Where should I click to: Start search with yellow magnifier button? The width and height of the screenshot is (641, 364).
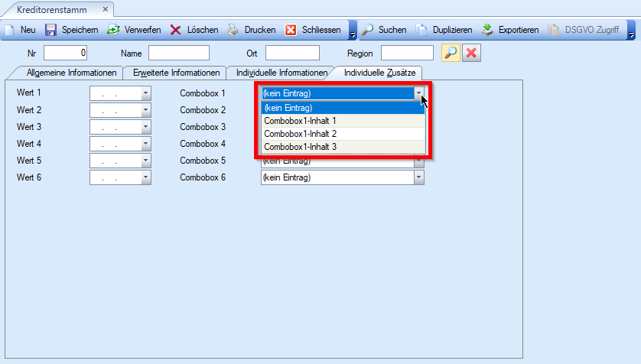pyautogui.click(x=451, y=53)
